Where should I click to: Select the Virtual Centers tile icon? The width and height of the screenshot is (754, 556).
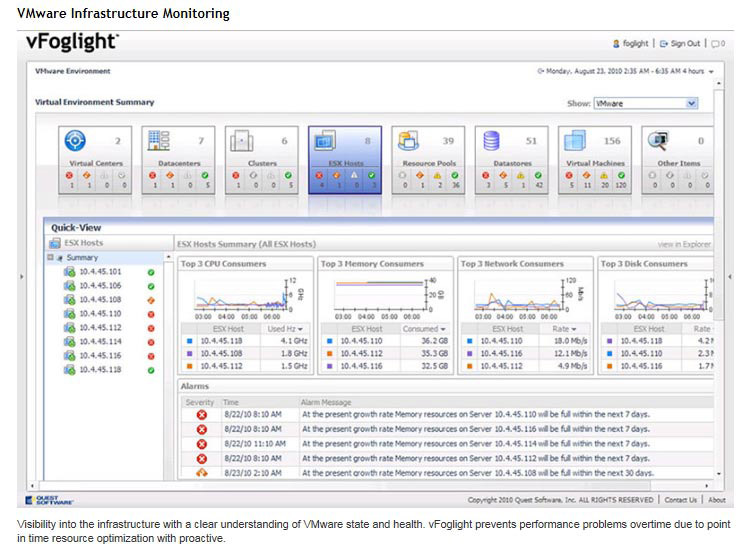point(75,140)
